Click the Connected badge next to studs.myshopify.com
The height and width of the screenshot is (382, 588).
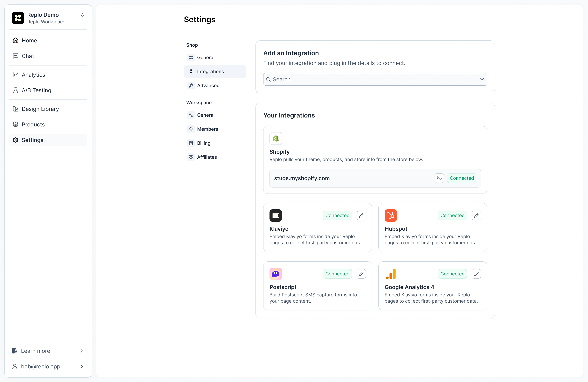click(x=461, y=178)
